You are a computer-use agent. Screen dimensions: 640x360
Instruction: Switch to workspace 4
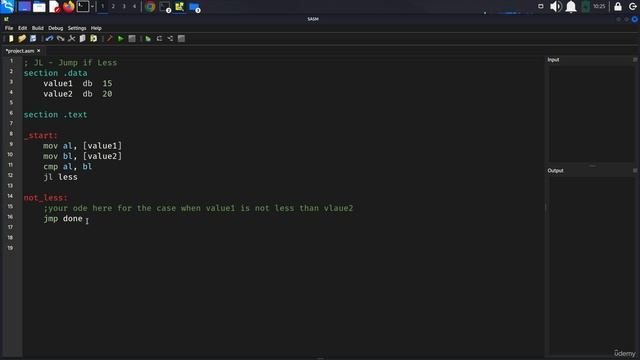(x=134, y=7)
